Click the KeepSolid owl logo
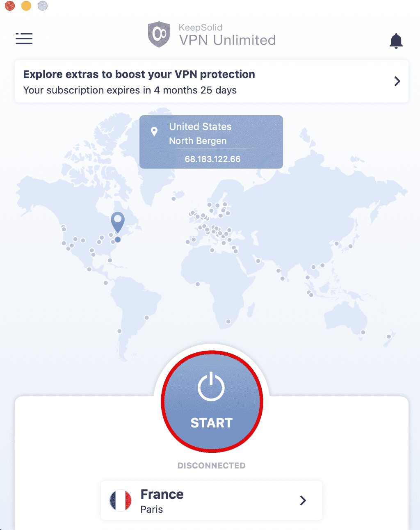 coord(160,34)
